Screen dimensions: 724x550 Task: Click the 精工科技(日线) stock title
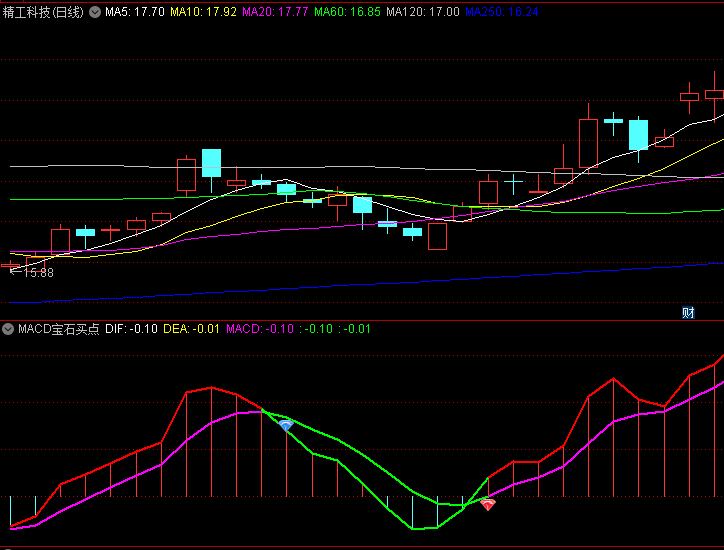point(43,12)
